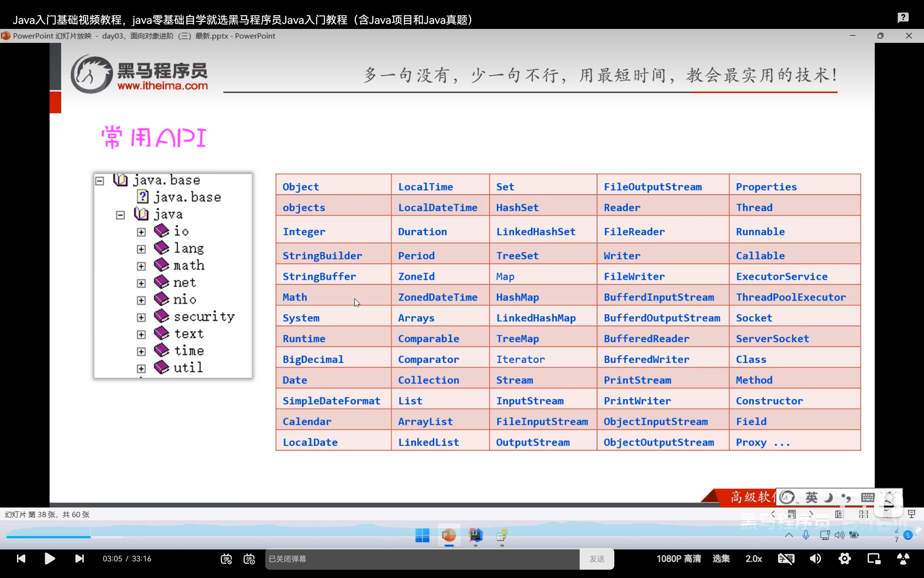The width and height of the screenshot is (924, 578).
Task: Mute the player volume icon
Action: 815,558
